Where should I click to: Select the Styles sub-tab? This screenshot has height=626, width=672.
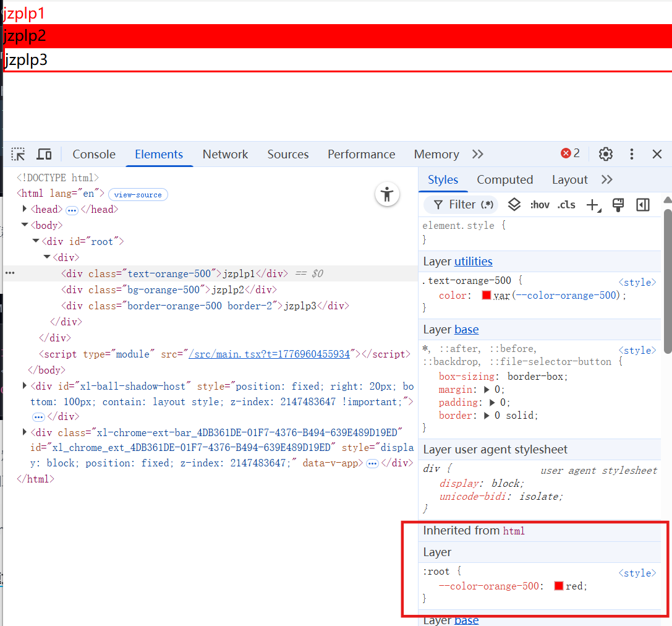point(443,179)
